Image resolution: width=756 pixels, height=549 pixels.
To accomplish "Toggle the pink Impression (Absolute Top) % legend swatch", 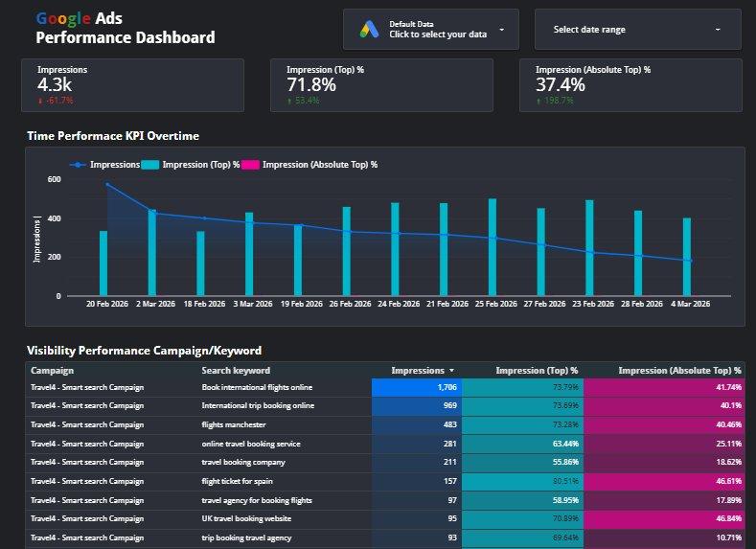I will (x=250, y=165).
